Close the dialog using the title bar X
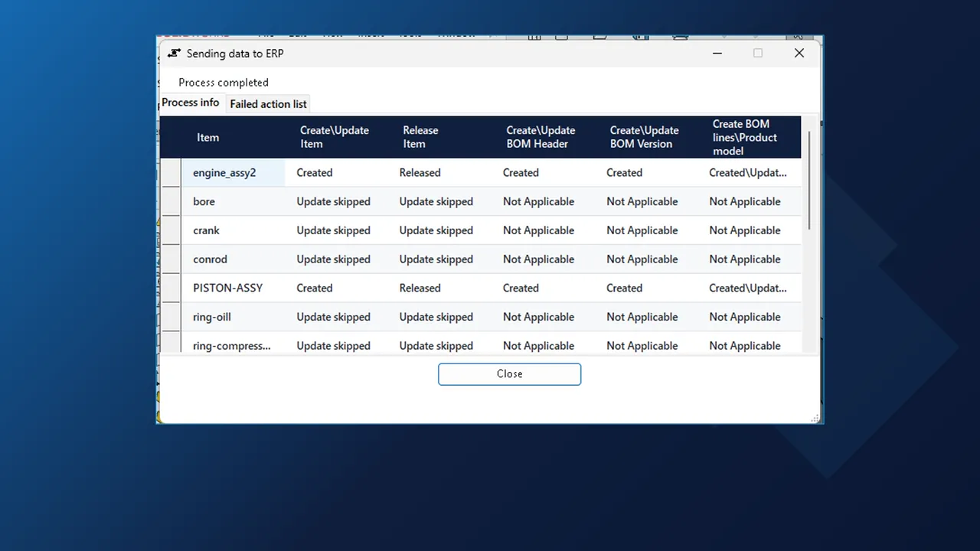Screen dimensions: 980x551 [x=799, y=53]
